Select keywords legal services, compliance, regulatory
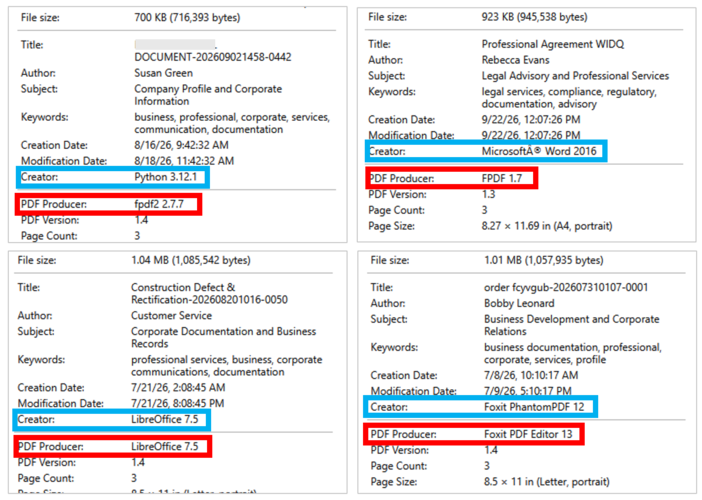The width and height of the screenshot is (702, 500). point(569,98)
